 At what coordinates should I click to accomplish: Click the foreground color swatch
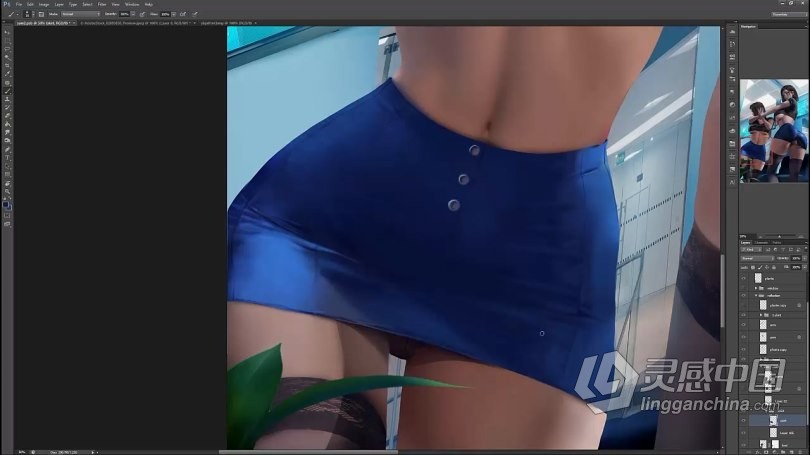[6, 205]
